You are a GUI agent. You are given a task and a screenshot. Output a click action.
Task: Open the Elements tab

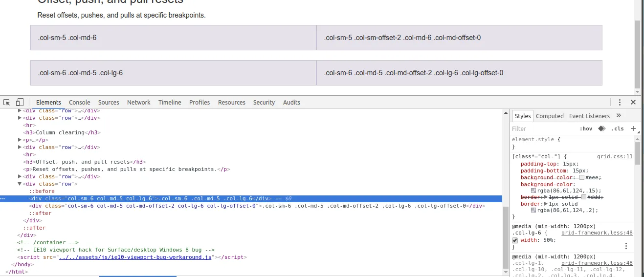48,102
